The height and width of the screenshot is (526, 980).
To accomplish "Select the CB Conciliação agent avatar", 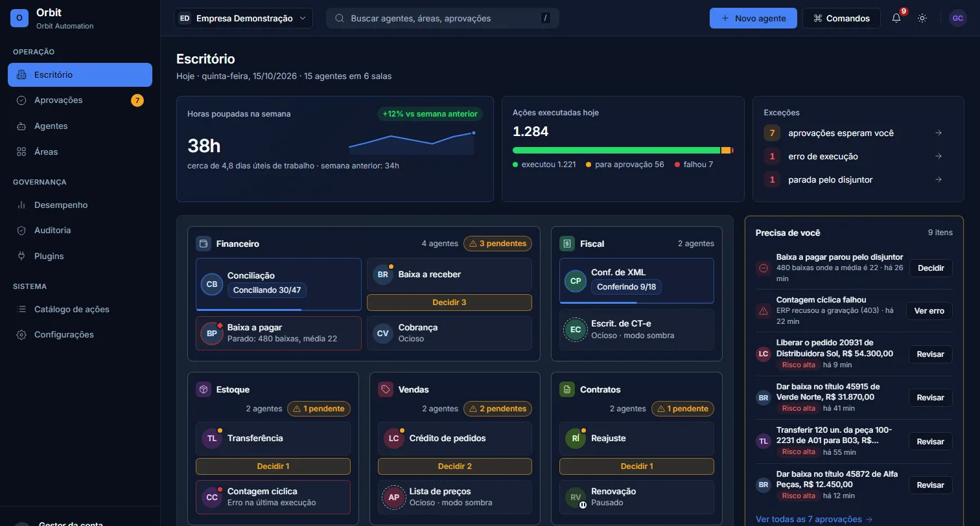I will 212,284.
